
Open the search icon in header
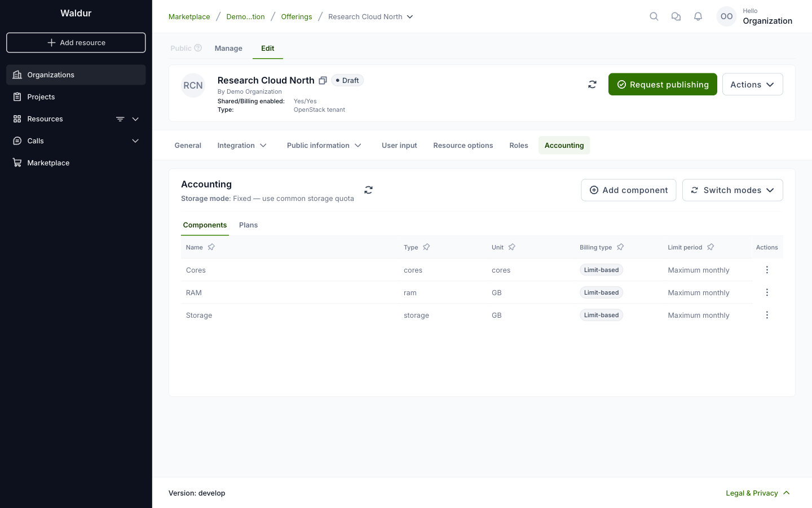coord(654,16)
